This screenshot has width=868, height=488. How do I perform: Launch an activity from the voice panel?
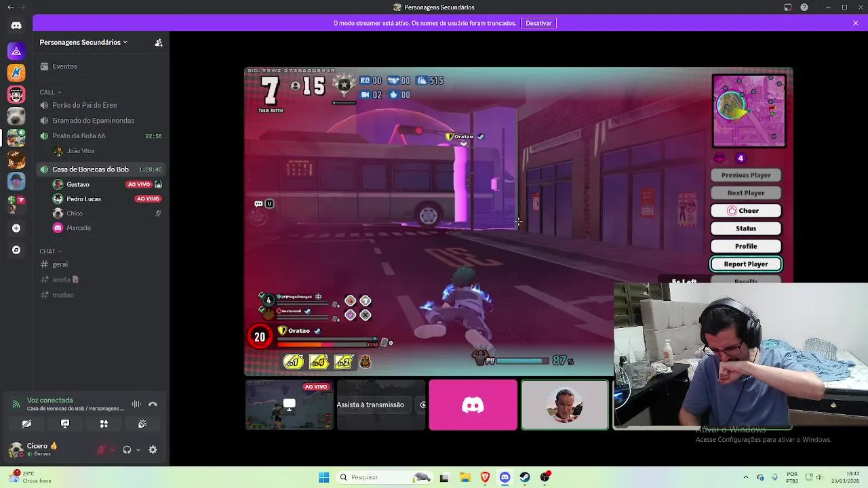[104, 424]
